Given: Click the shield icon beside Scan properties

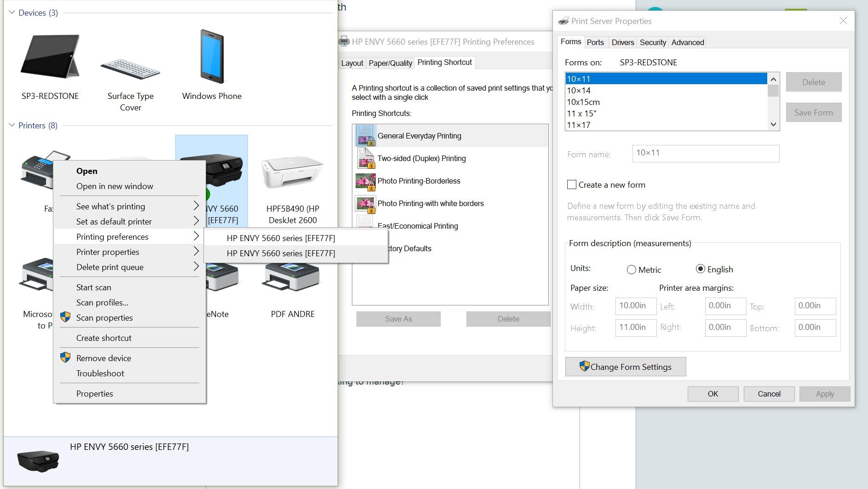Looking at the screenshot, I should coord(65,317).
